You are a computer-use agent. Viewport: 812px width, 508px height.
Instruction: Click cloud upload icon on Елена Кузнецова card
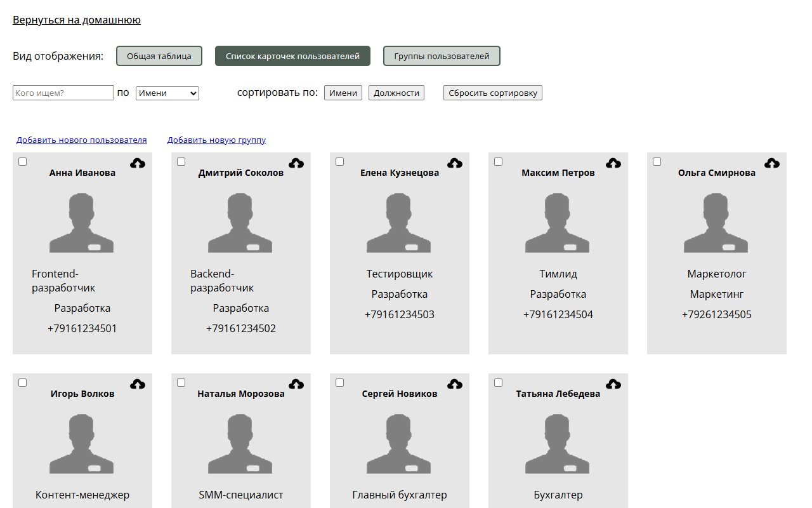click(455, 164)
